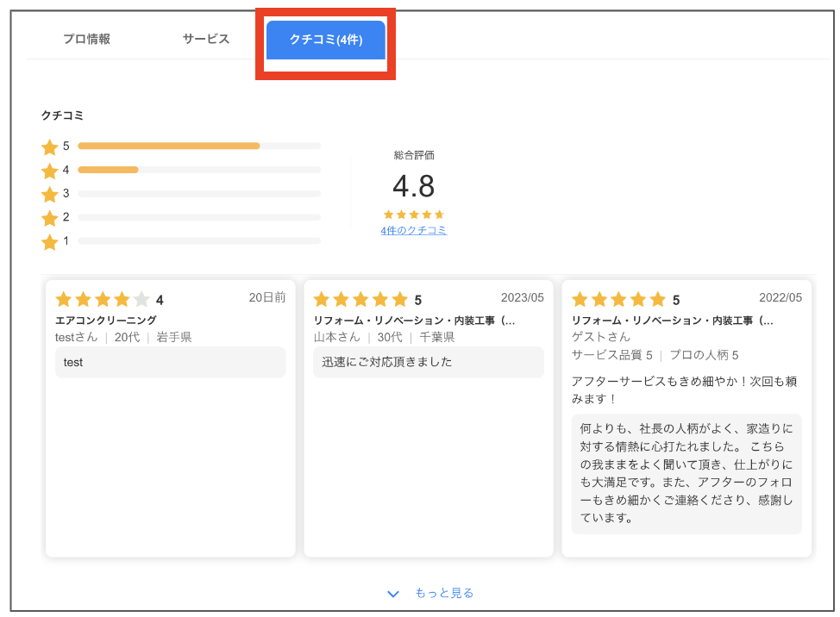Click the 4-star distribution bar
The height and width of the screenshot is (617, 840).
click(x=199, y=170)
